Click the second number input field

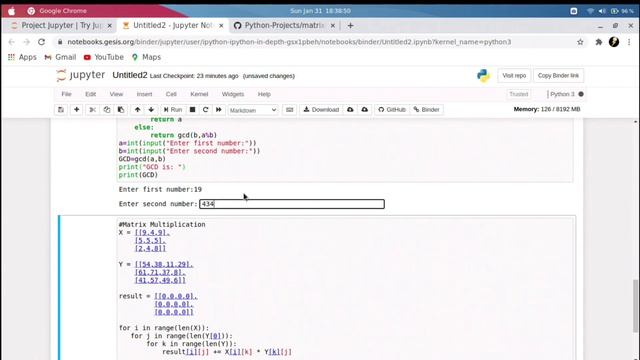click(291, 204)
